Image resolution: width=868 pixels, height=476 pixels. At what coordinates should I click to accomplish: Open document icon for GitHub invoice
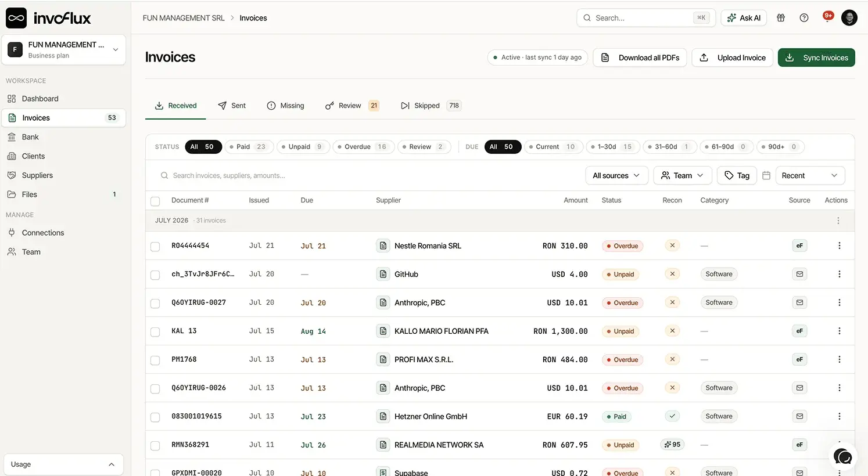pos(383,274)
